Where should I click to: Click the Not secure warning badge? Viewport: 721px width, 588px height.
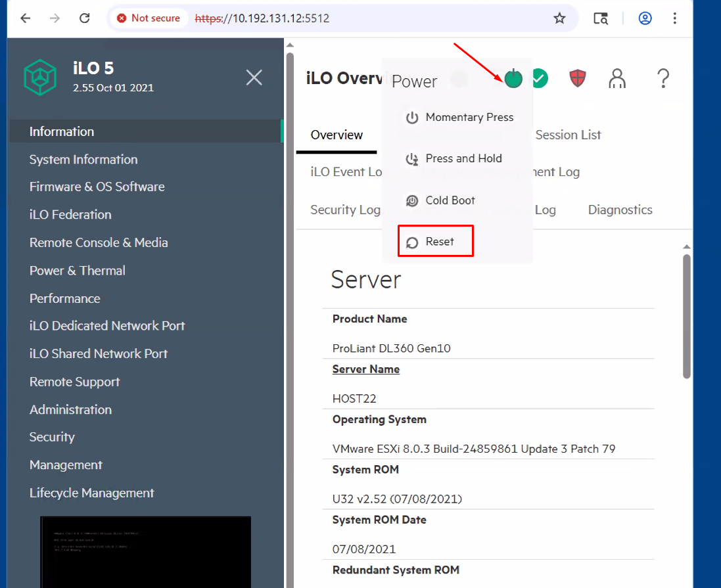click(x=149, y=18)
